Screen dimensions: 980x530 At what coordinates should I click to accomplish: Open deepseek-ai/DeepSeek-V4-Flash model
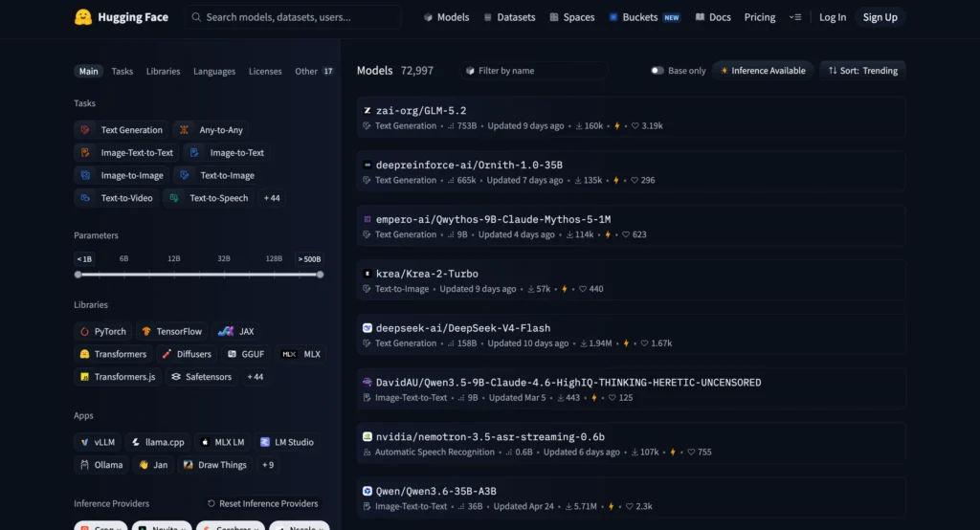tap(632, 335)
